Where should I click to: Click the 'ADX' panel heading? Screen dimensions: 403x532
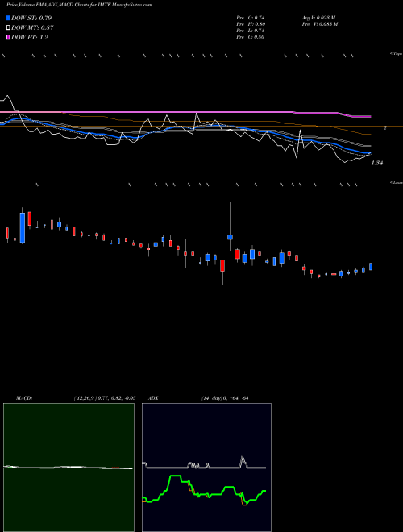coord(154,398)
